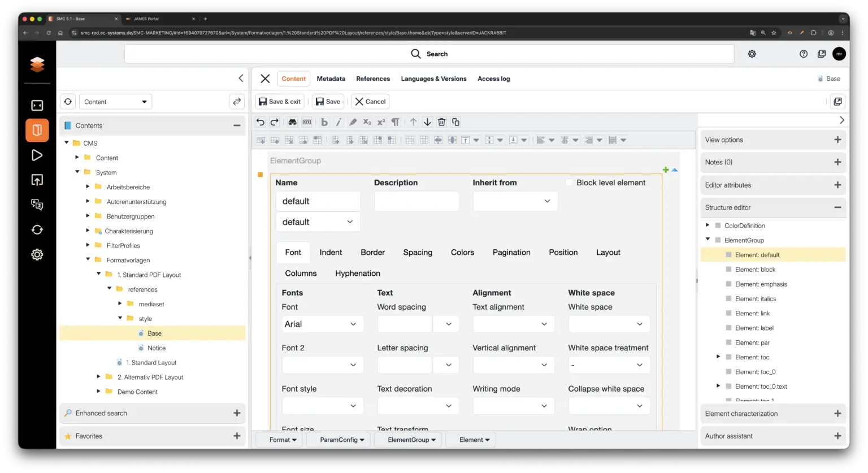
Task: Click the move down arrow icon
Action: [x=427, y=122]
